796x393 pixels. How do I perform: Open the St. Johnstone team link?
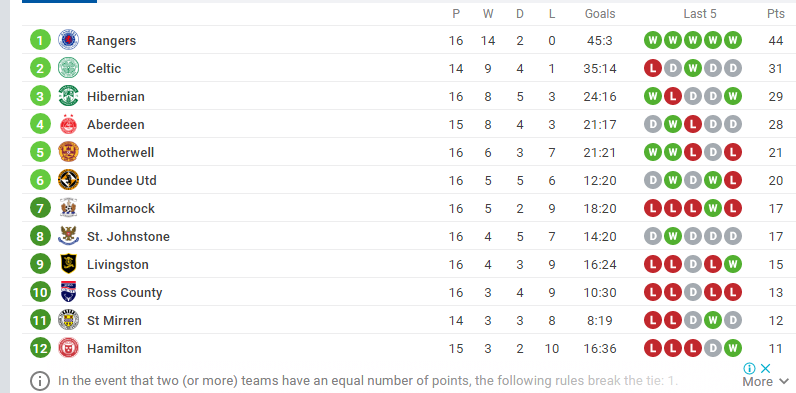128,236
